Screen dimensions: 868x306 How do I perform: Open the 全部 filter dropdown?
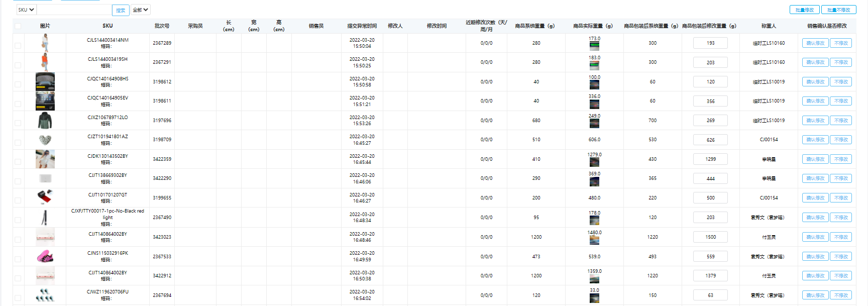[140, 10]
